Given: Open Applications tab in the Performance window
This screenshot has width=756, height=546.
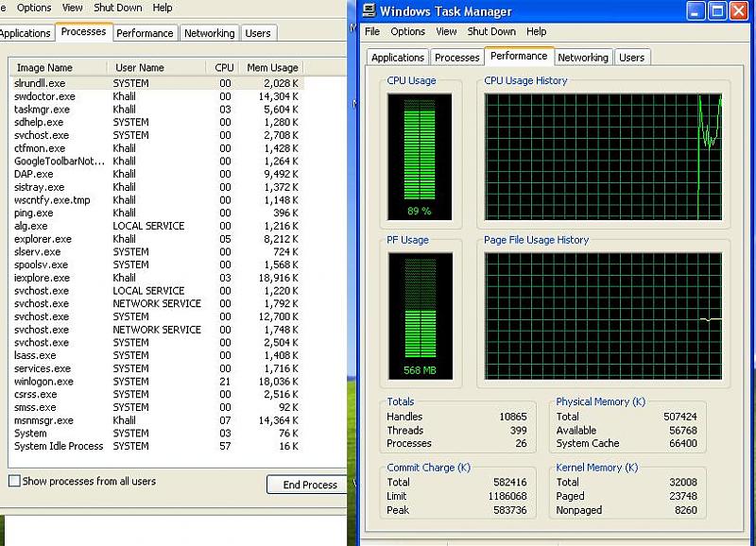Looking at the screenshot, I should click(x=398, y=58).
